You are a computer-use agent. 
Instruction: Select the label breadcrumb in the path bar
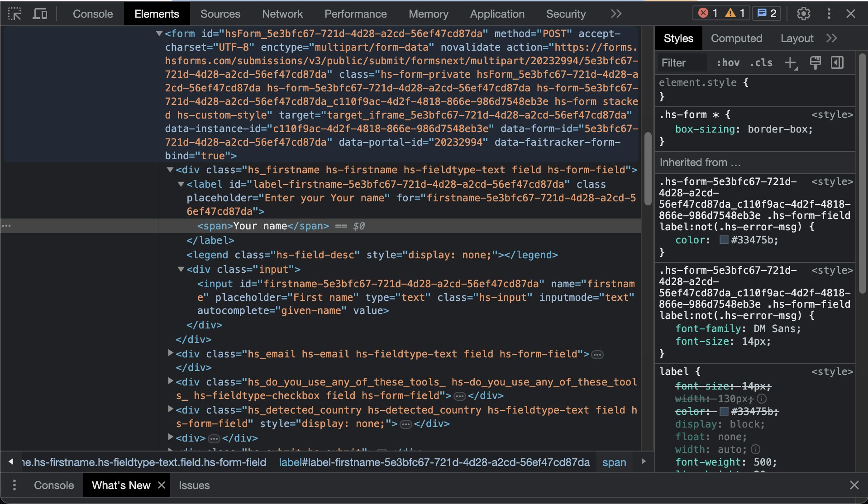(434, 462)
